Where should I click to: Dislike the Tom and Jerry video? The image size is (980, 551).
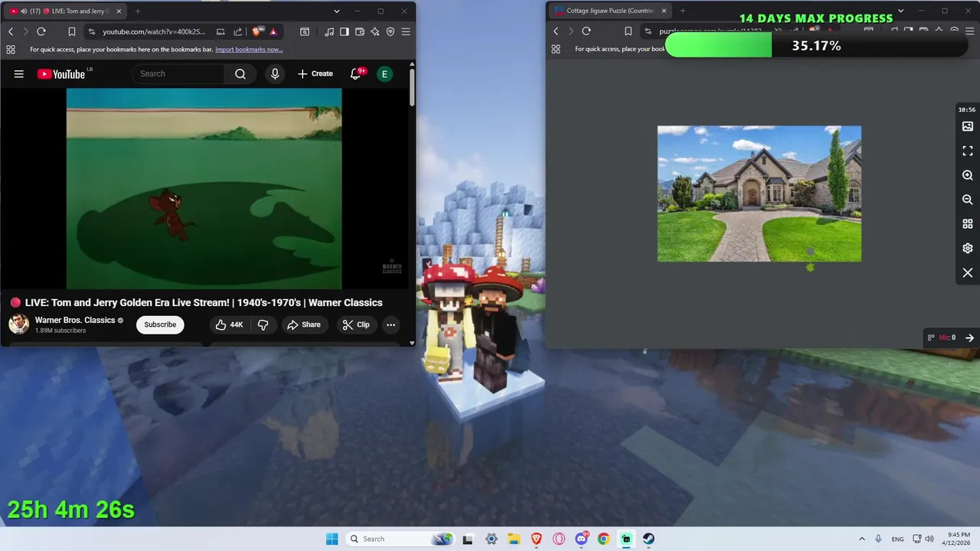click(263, 324)
